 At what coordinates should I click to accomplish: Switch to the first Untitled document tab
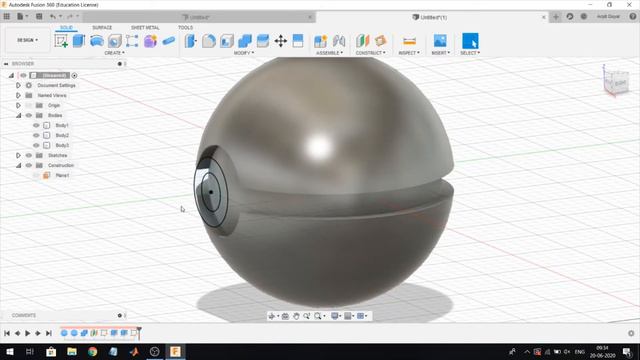pos(199,17)
